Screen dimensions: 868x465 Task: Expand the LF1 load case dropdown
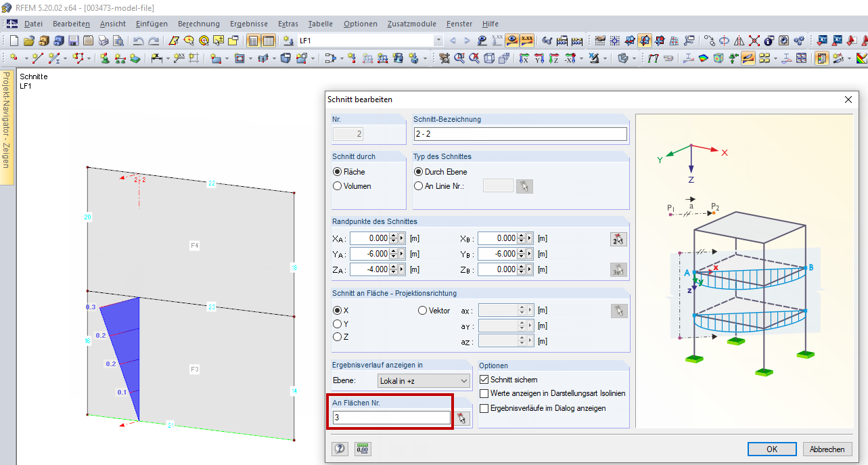[x=438, y=41]
